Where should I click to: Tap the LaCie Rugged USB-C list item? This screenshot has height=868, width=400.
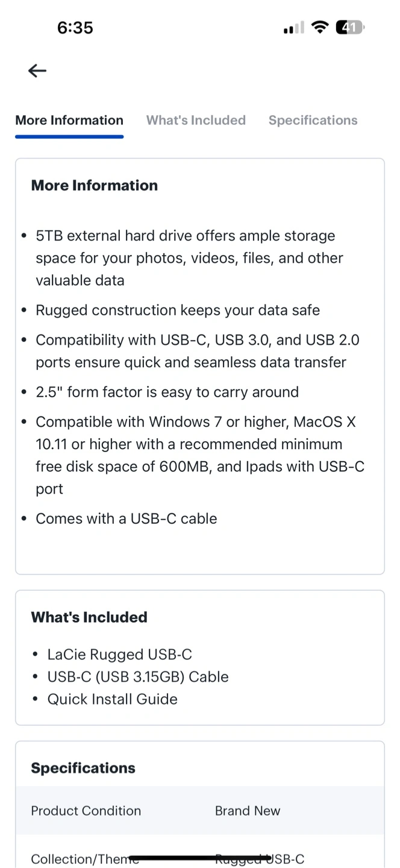pos(119,655)
